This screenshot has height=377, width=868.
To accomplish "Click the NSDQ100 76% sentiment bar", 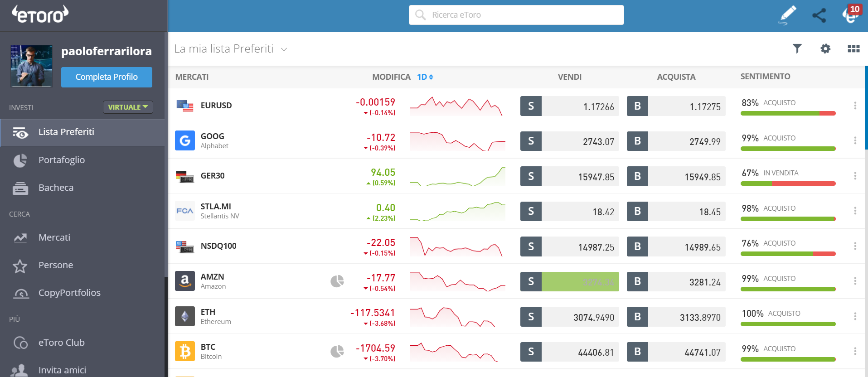I will click(x=788, y=254).
